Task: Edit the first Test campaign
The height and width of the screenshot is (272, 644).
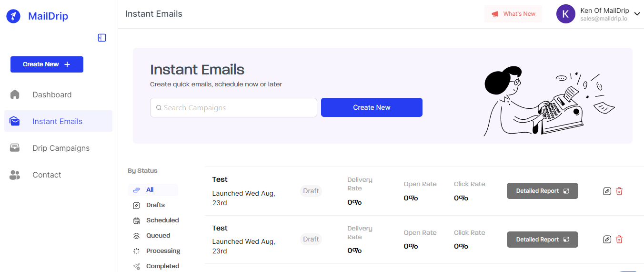Action: 607,191
